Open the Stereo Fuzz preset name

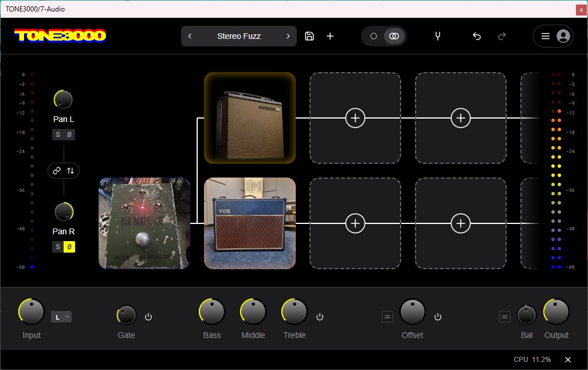point(239,36)
